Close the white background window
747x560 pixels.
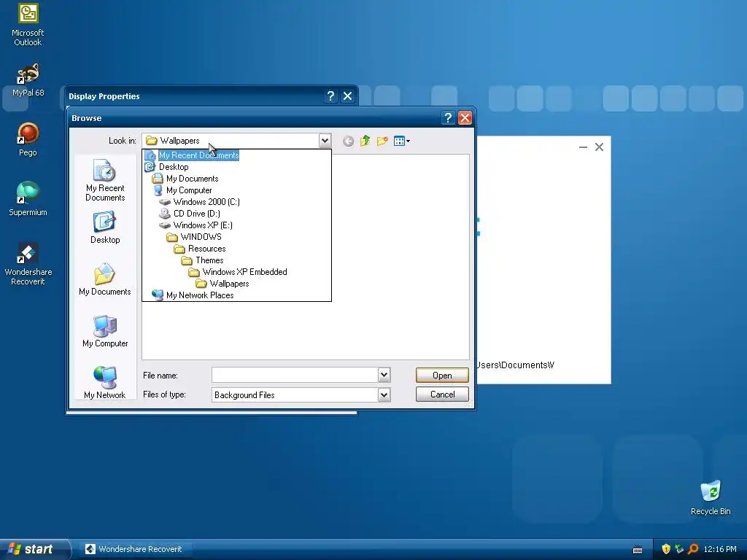600,147
